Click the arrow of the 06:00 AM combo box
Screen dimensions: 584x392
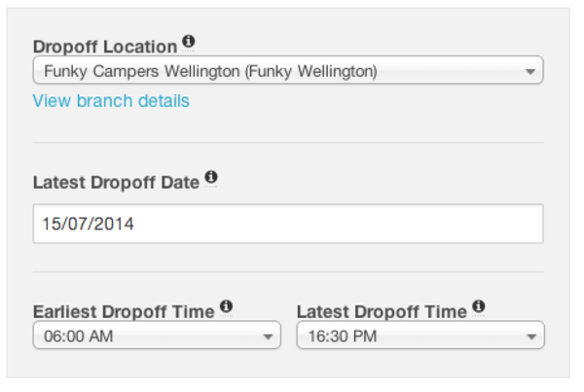268,337
